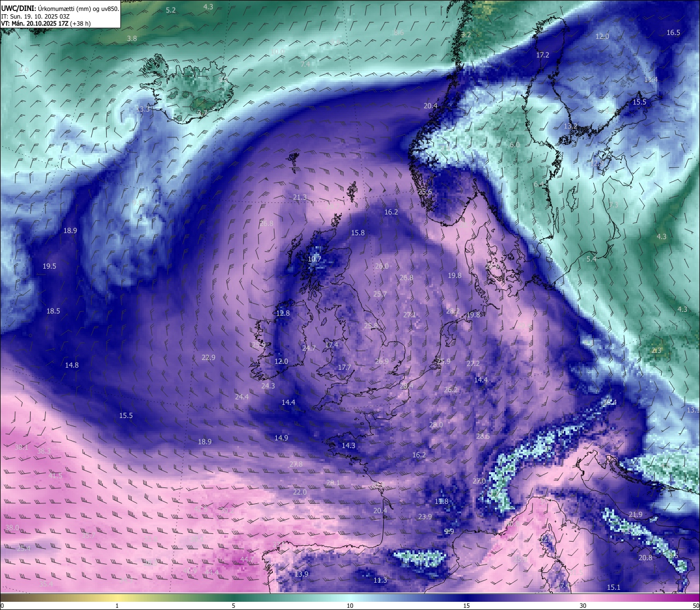Select the 14.3 value over Brittany
This screenshot has width=700, height=610.
[x=348, y=445]
